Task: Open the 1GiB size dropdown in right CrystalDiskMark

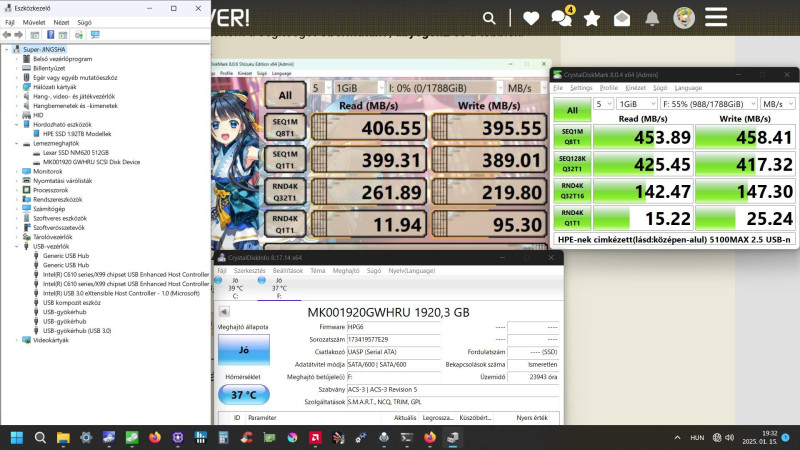Action: tap(637, 104)
